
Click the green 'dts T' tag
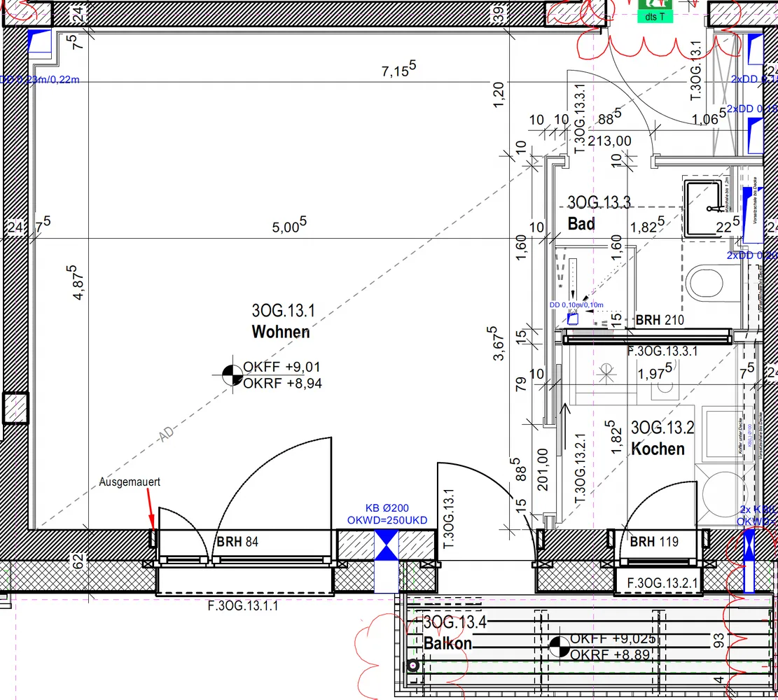click(655, 16)
